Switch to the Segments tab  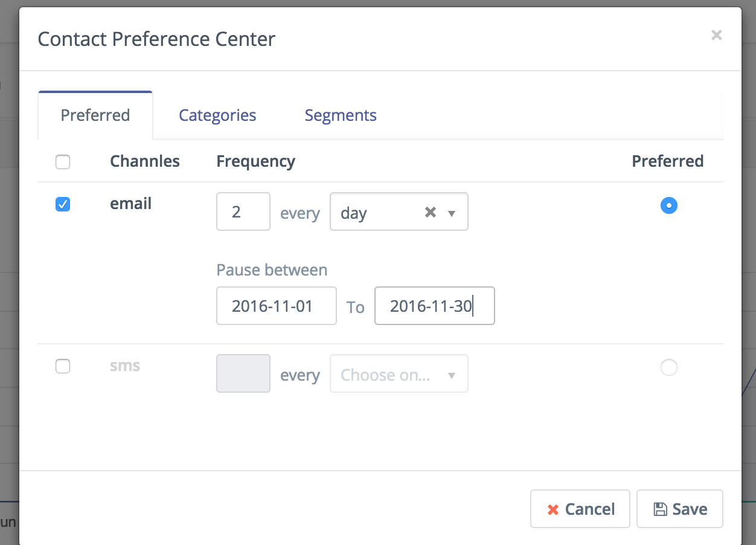click(x=341, y=115)
